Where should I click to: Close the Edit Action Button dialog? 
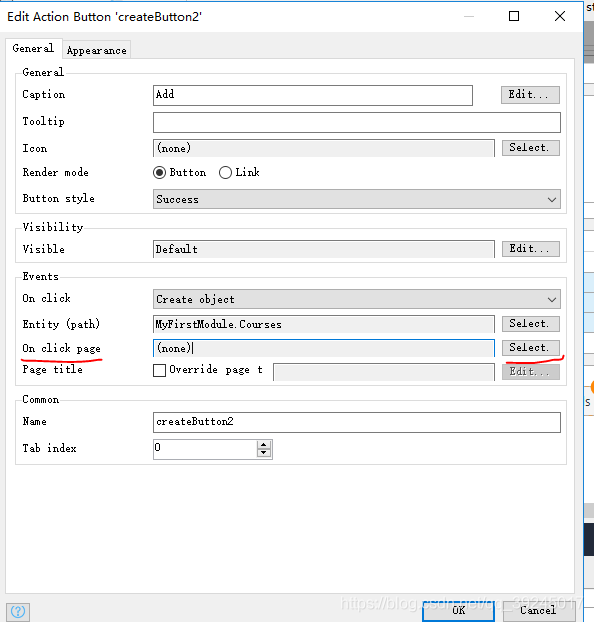[x=560, y=16]
